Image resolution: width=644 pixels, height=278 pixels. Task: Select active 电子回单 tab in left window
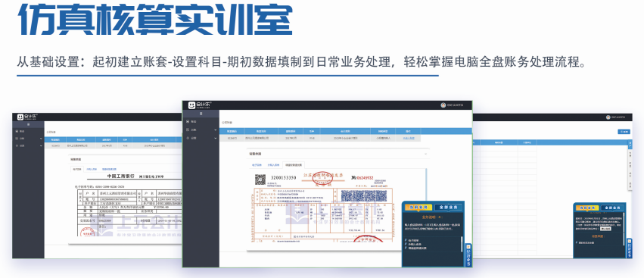pyautogui.click(x=77, y=169)
